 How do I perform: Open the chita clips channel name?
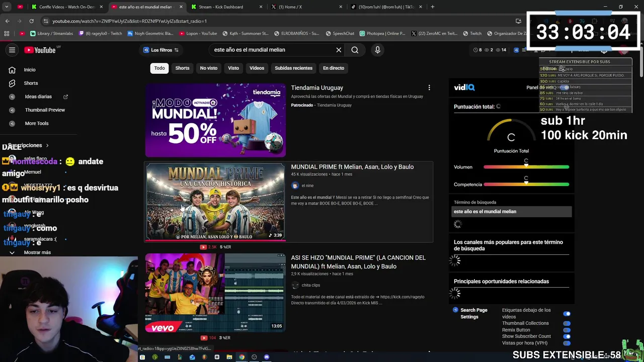click(x=310, y=285)
